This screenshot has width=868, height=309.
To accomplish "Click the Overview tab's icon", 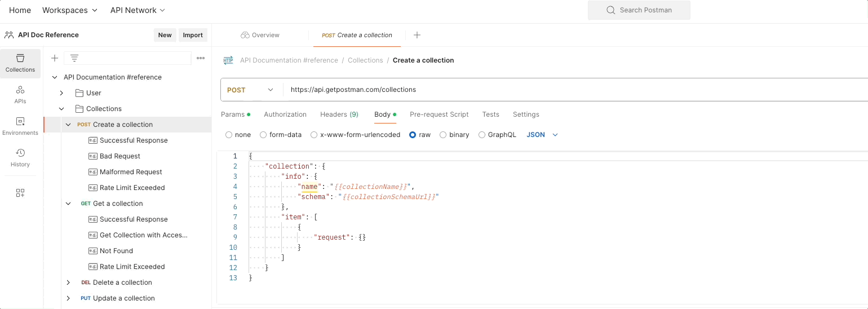I will (245, 35).
